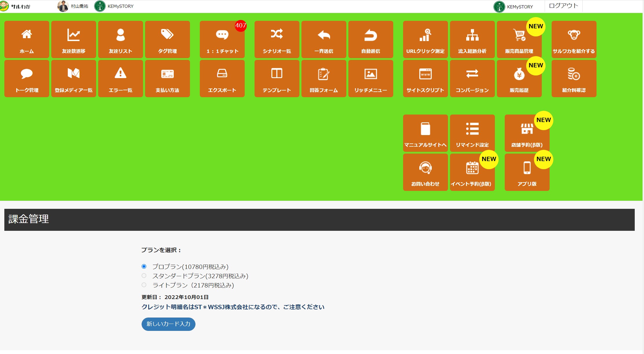Open 支払い方法 card tile
This screenshot has height=354, width=644.
click(167, 78)
